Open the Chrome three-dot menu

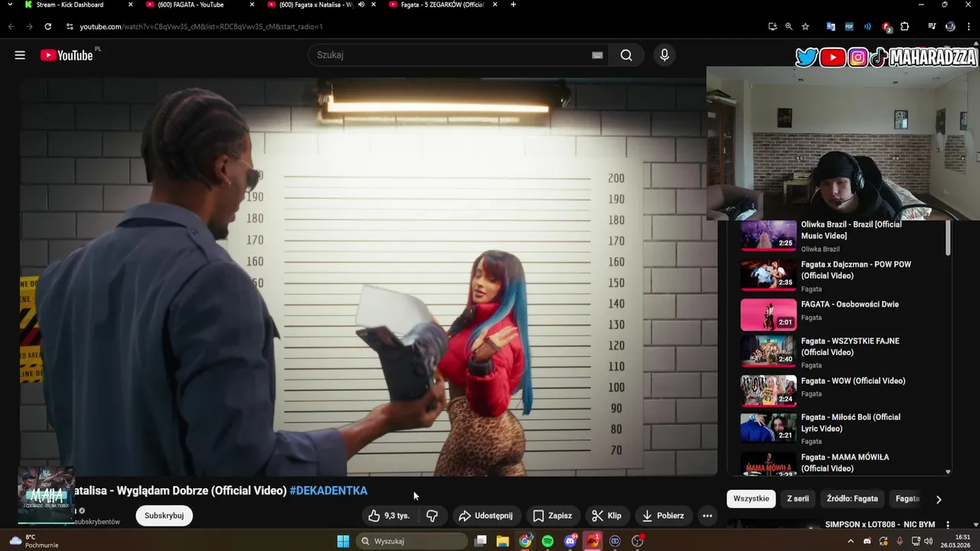pos(969,27)
